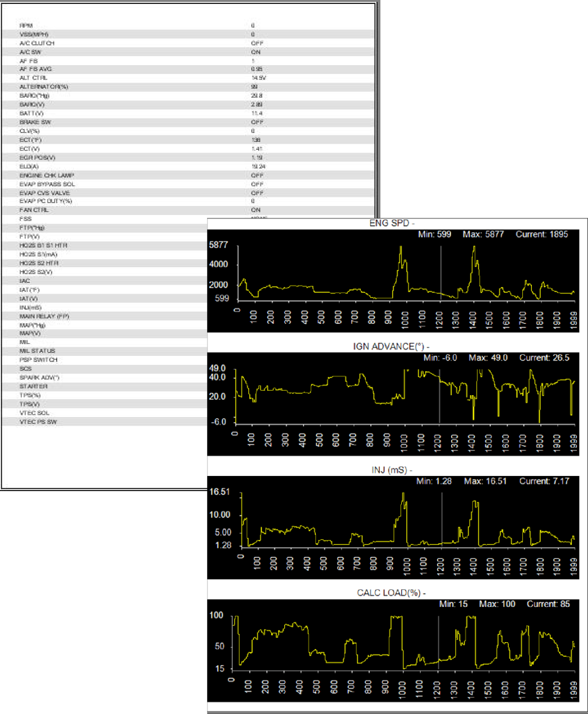Select the A/C CLUTCH parameter row

(37, 43)
